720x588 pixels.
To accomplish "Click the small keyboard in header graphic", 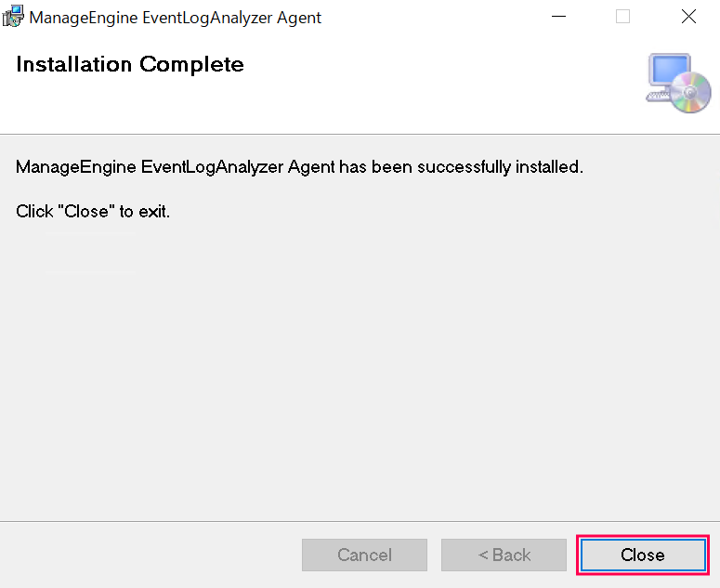I will coord(658,98).
